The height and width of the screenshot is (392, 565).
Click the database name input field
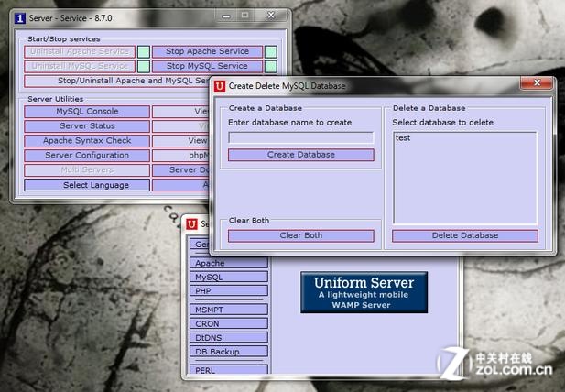pyautogui.click(x=301, y=137)
